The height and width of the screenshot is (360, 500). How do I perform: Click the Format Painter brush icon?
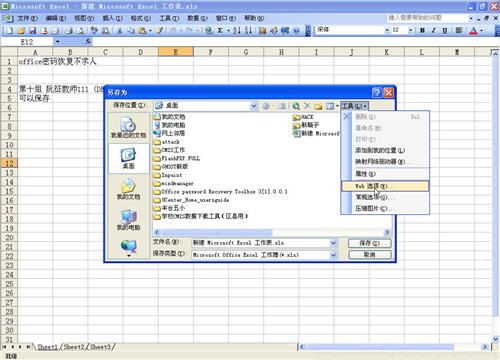tap(159, 31)
